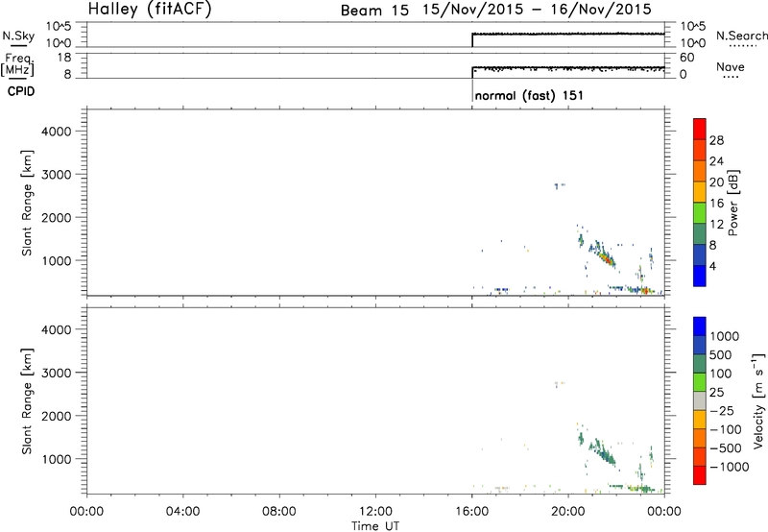Screen dimensions: 768x532
Task: Click the 'Halley (fitACF)' plot title
Action: [x=150, y=9]
